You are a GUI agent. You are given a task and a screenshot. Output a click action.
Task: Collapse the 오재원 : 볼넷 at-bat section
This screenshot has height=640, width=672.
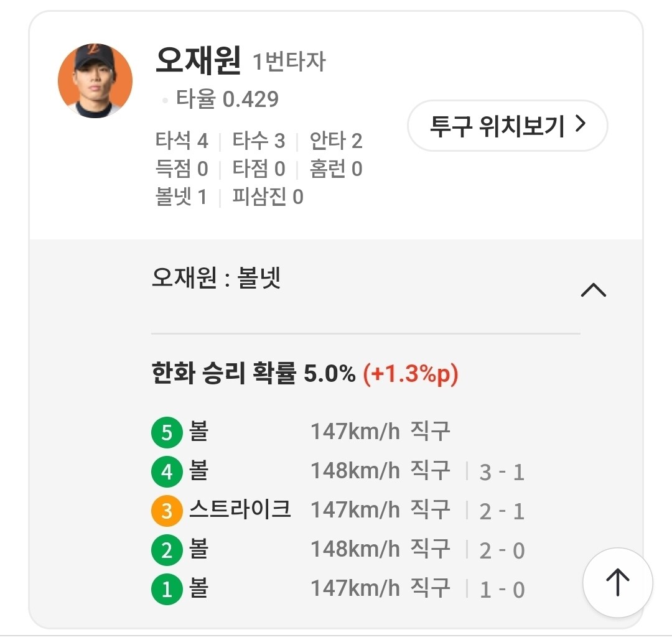coord(593,290)
